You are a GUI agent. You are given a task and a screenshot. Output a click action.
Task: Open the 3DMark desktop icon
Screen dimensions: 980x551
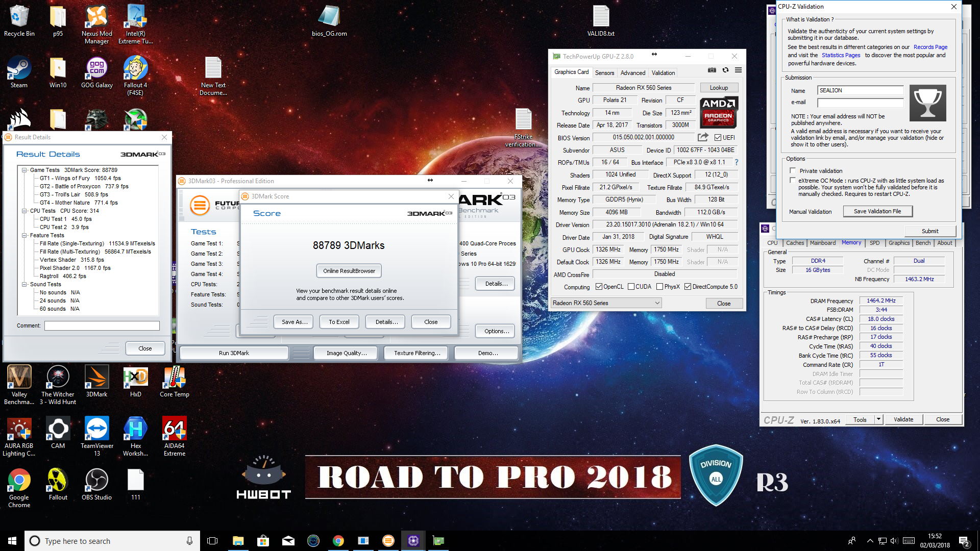point(96,381)
